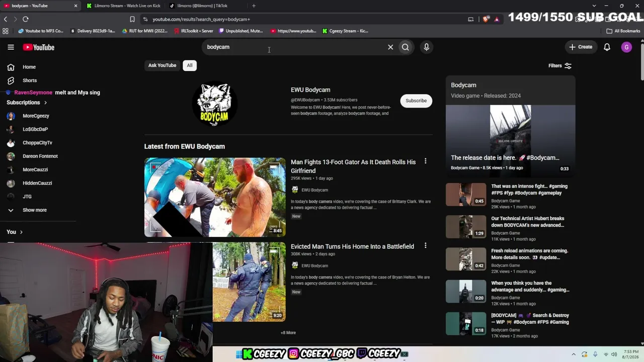Close the bodycam - YouTube tab
Screen dimensions: 644x362
75,6
